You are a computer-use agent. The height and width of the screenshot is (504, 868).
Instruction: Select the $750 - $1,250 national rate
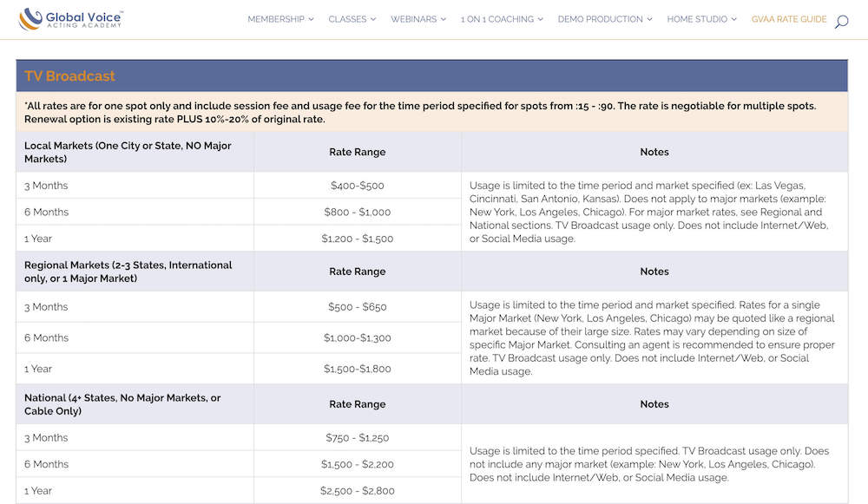point(357,438)
